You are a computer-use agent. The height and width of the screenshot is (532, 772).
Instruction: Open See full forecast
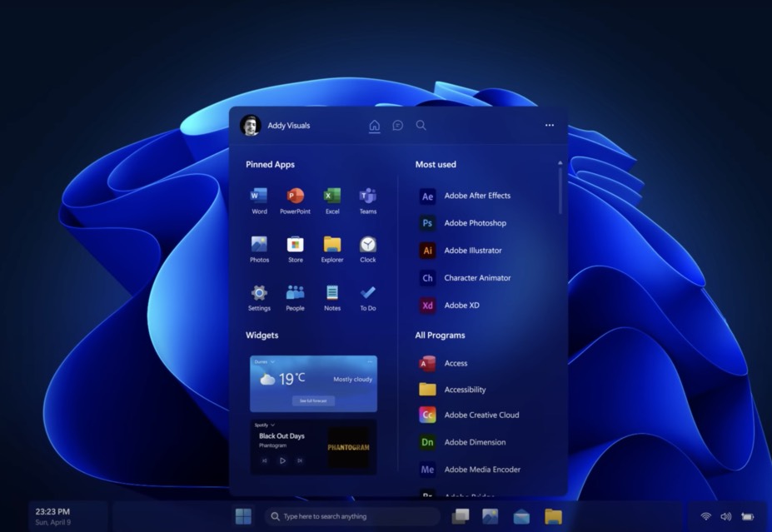316,399
